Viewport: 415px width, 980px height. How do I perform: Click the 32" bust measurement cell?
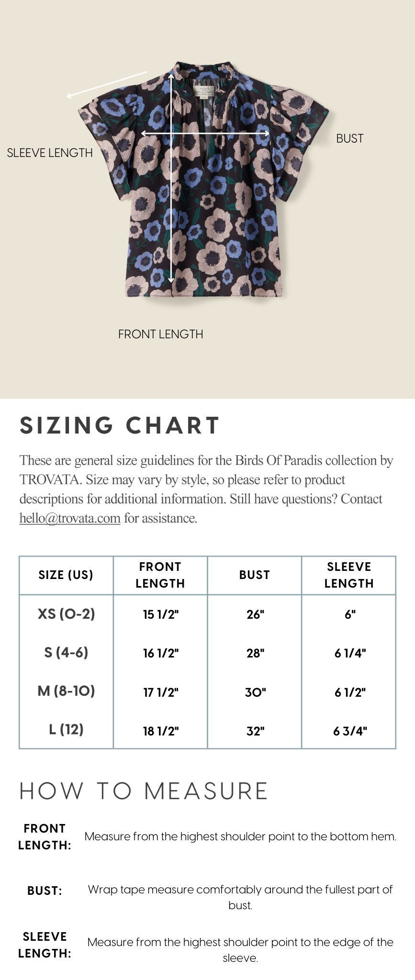point(256,731)
